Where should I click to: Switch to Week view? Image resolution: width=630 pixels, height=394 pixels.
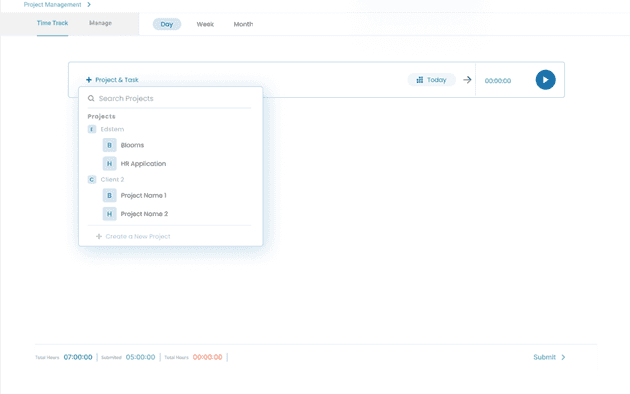pos(205,24)
